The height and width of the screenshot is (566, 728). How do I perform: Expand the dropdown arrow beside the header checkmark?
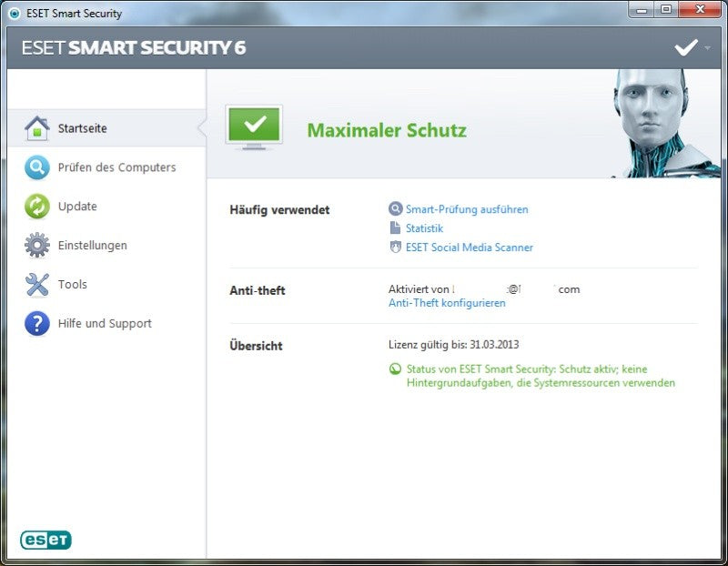coord(707,48)
